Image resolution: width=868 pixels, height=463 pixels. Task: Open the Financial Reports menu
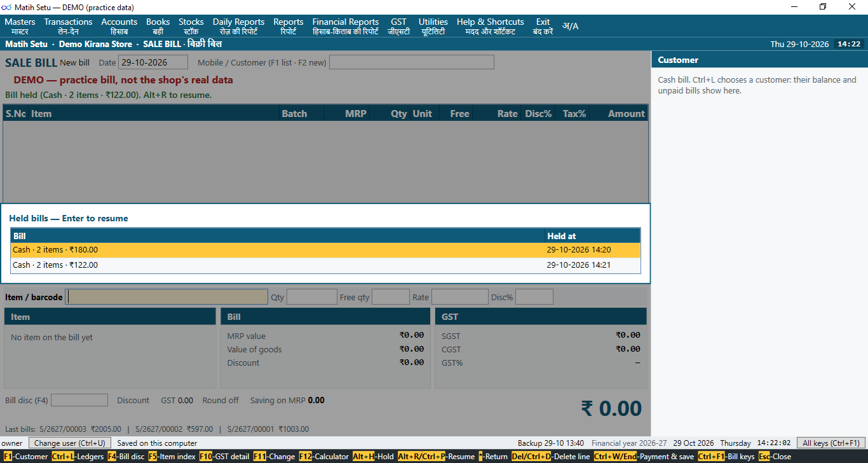click(x=346, y=26)
